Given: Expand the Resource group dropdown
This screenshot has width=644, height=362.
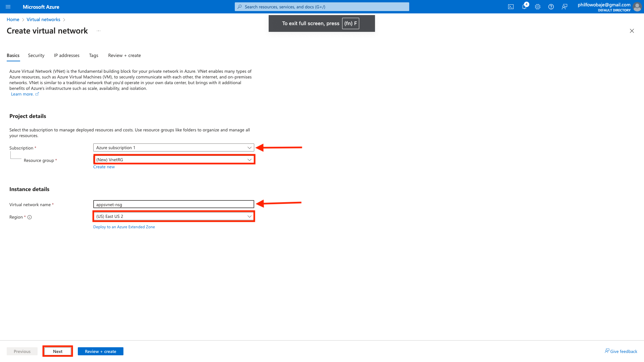Looking at the screenshot, I should coord(173,160).
